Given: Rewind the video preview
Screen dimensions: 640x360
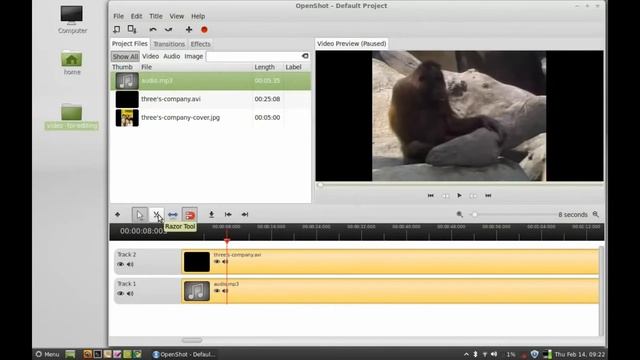Looking at the screenshot, I should point(445,196).
